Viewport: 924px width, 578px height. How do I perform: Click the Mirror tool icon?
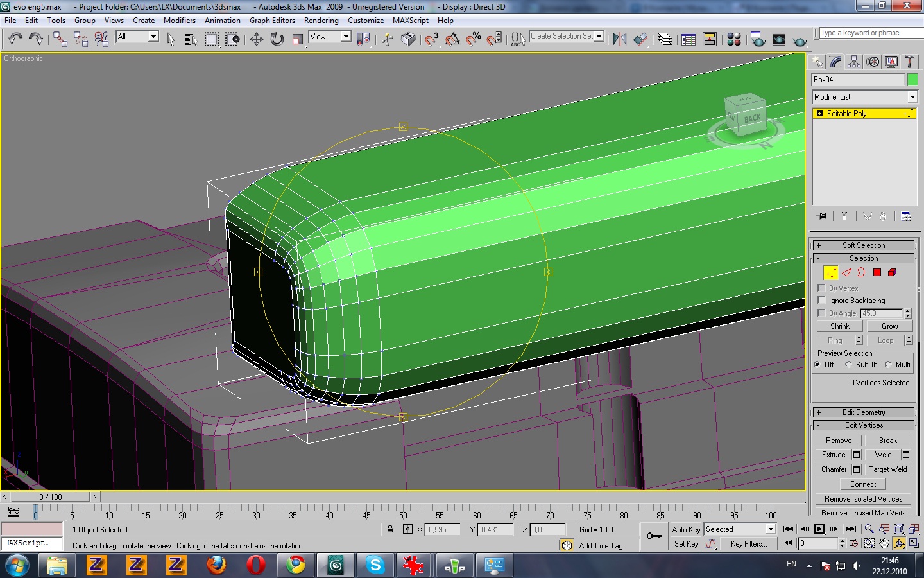[619, 39]
